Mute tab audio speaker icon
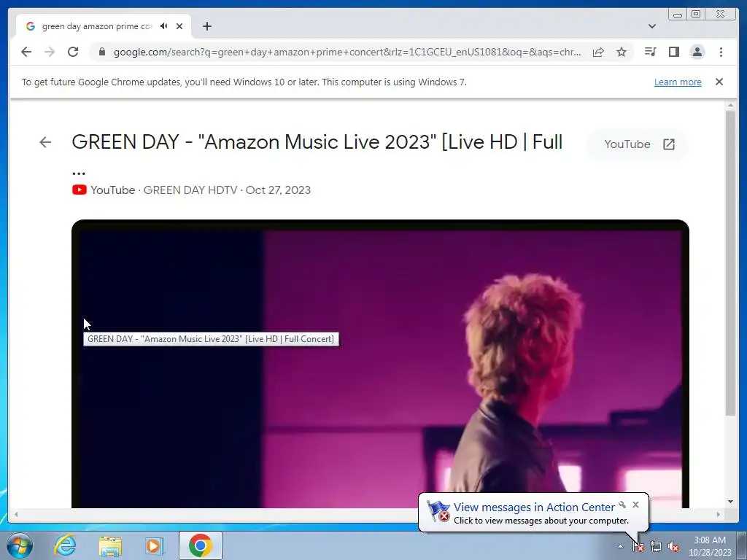The height and width of the screenshot is (560, 747). pos(164,26)
